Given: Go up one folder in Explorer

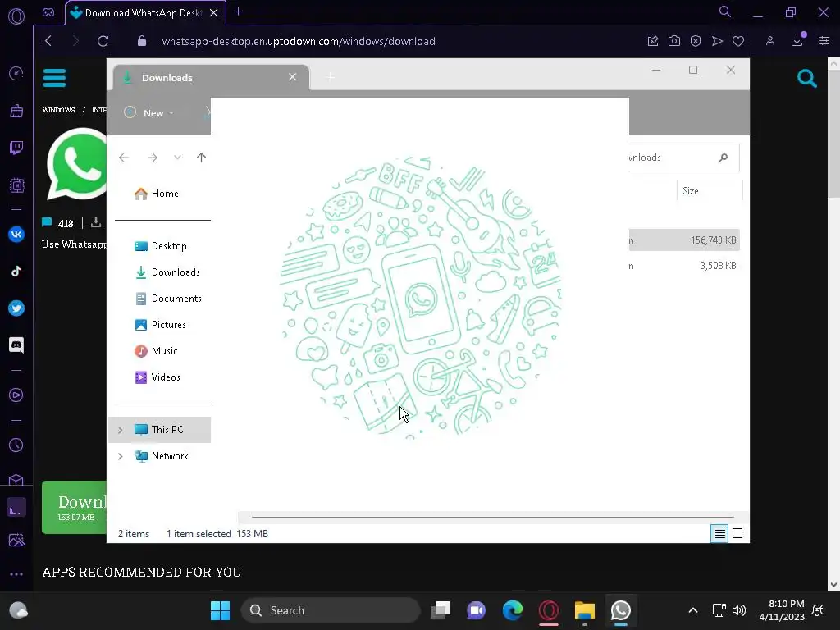Looking at the screenshot, I should (202, 157).
